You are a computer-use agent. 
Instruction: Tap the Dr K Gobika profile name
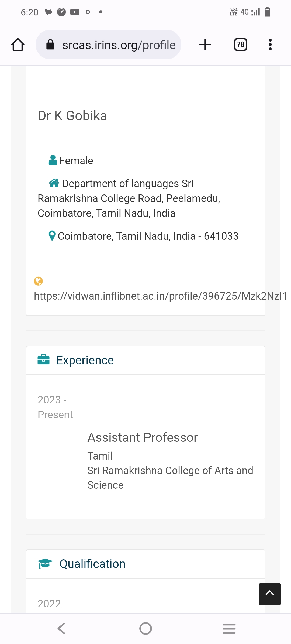(72, 116)
